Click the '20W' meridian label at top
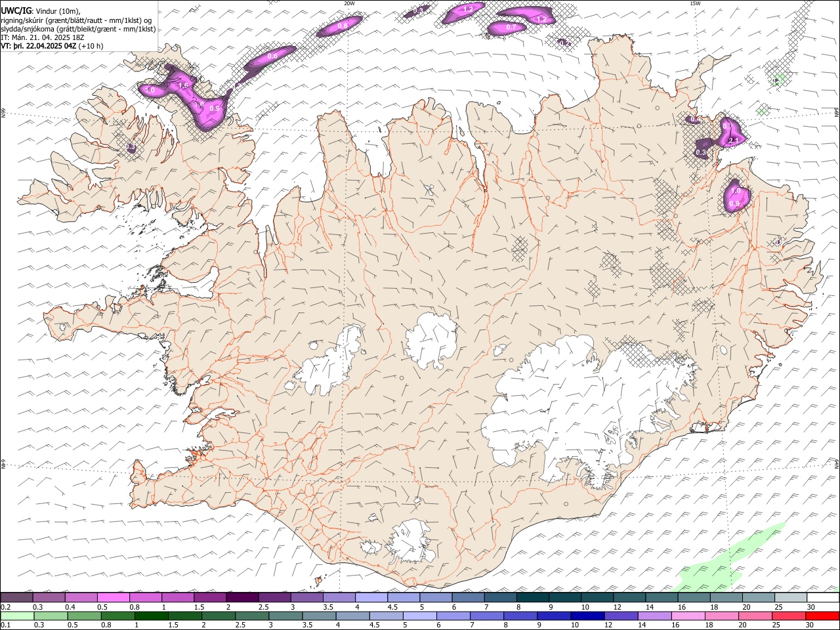The height and width of the screenshot is (630, 840). click(x=349, y=3)
